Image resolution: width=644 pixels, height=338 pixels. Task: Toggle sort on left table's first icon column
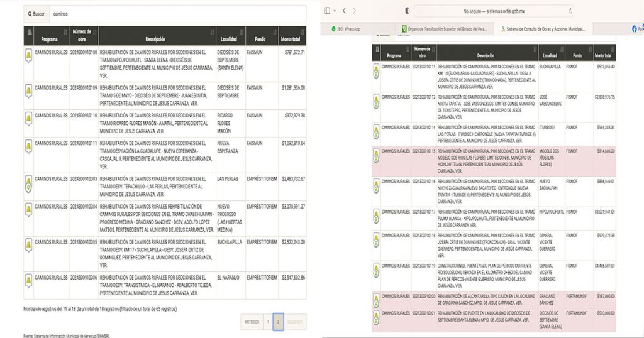29,36
